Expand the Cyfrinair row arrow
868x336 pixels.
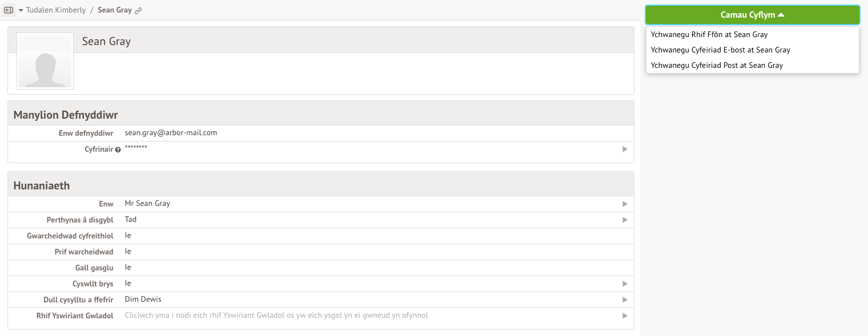[x=625, y=149]
